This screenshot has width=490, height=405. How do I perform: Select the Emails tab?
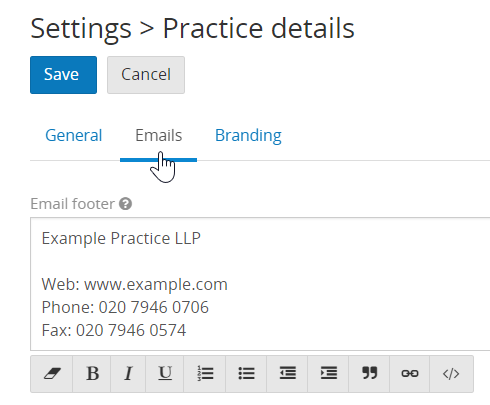click(159, 135)
